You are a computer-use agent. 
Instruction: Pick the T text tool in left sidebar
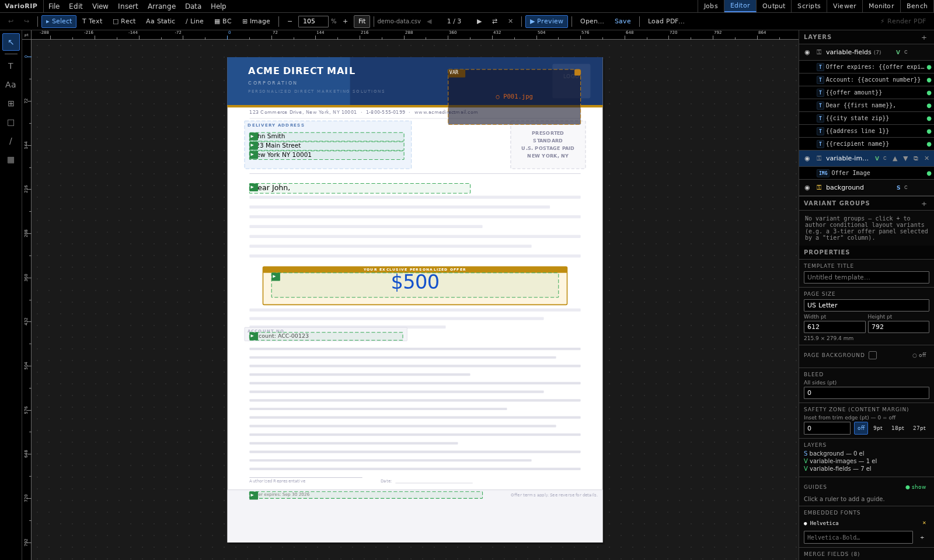point(11,66)
